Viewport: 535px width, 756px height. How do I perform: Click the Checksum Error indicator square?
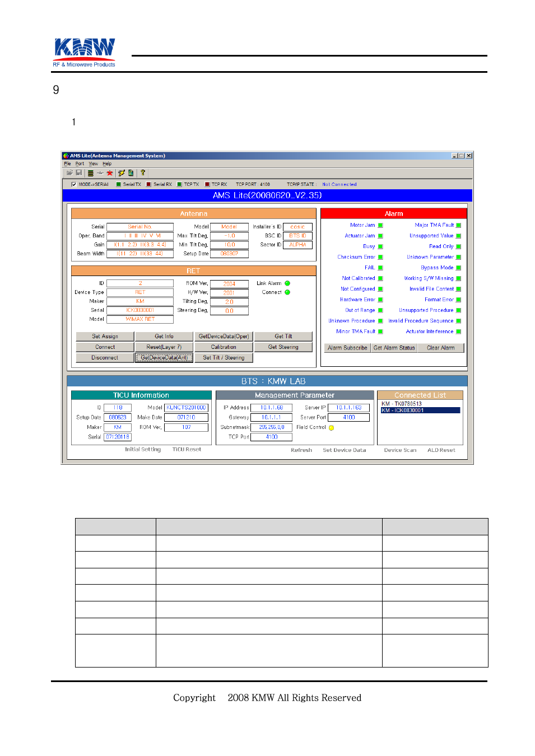coord(380,258)
